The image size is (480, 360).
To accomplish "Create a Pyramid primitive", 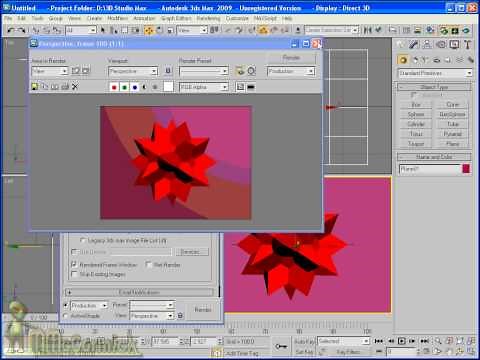I will (452, 134).
